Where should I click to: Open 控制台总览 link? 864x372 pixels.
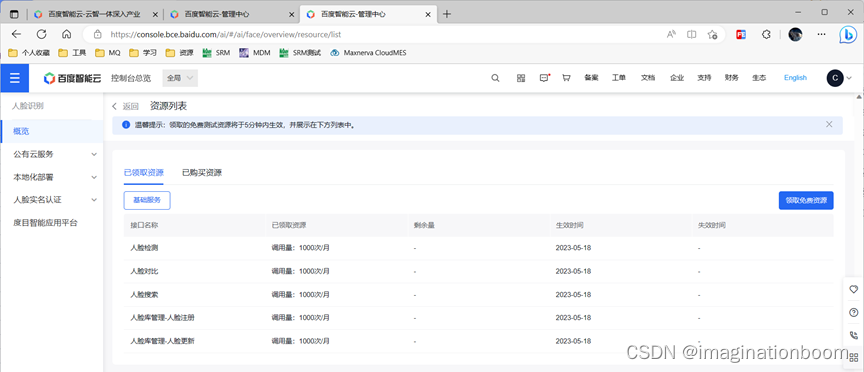(131, 78)
